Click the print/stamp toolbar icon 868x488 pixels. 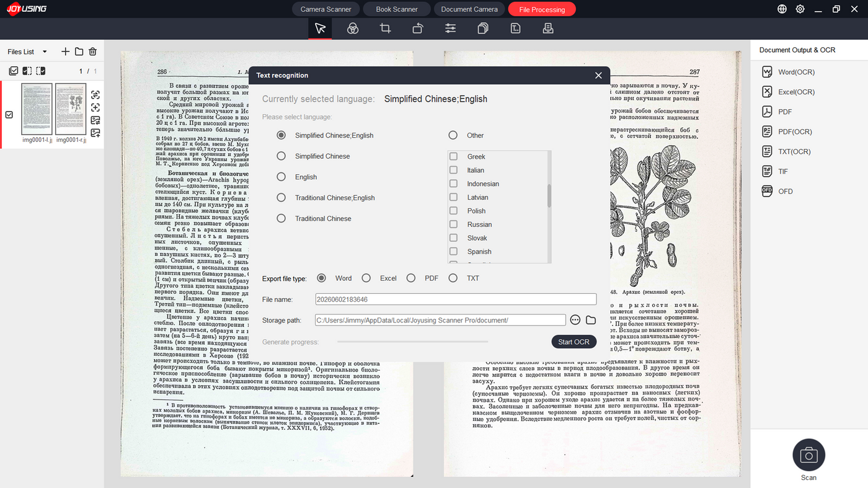pos(548,28)
